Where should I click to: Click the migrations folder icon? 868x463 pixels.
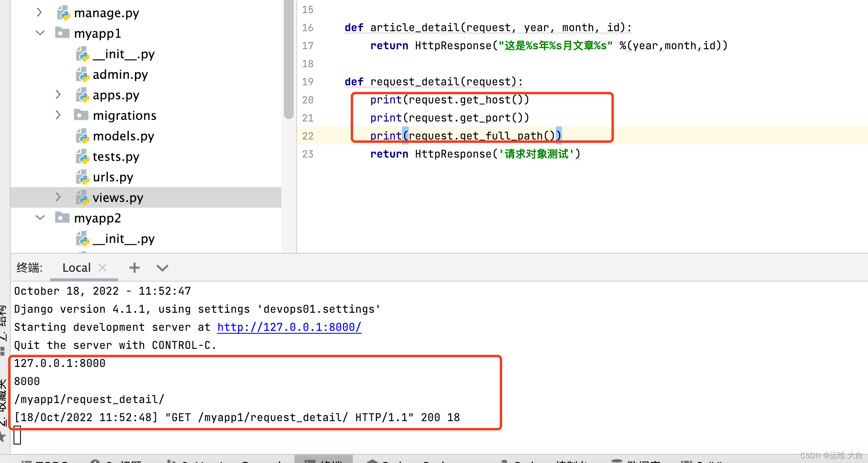[81, 115]
